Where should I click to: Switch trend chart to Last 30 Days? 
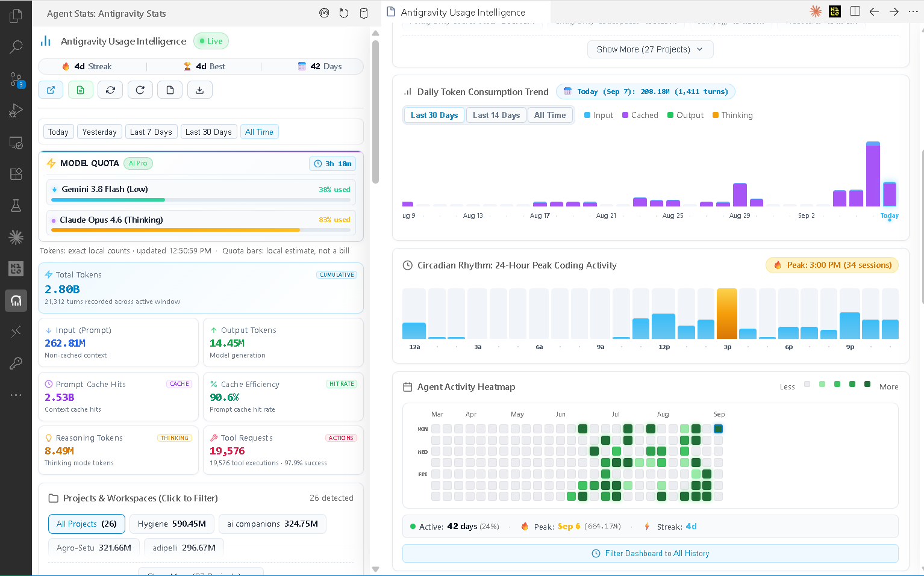click(434, 115)
